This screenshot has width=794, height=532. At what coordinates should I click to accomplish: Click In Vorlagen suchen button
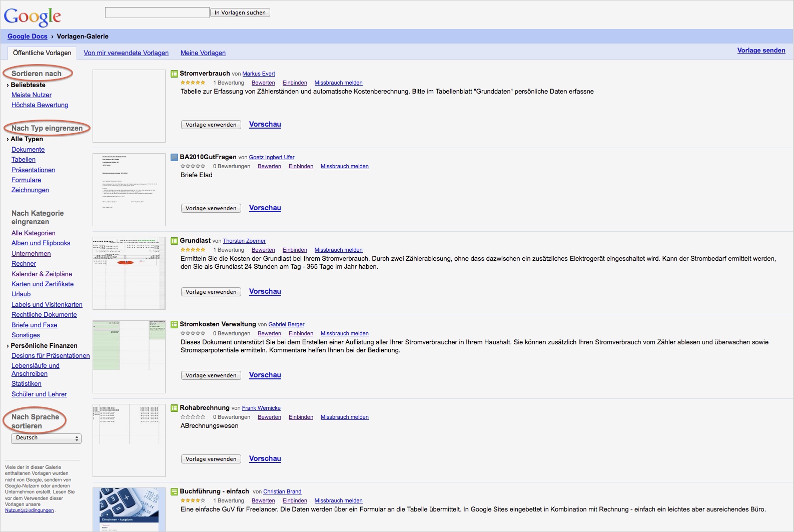pyautogui.click(x=240, y=13)
